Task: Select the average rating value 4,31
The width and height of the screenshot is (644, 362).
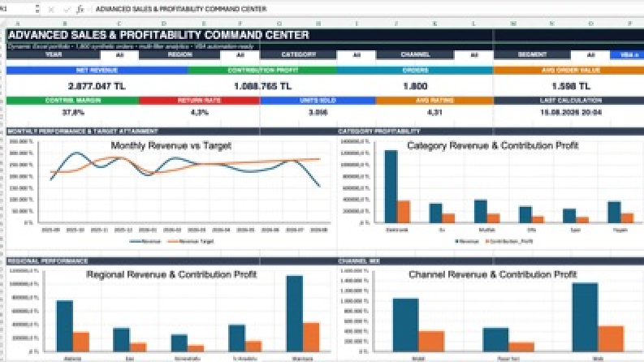Action: (434, 112)
